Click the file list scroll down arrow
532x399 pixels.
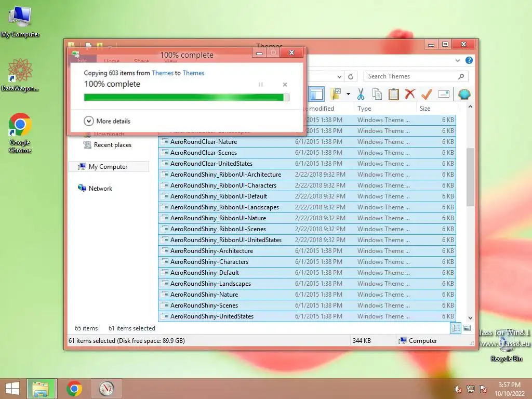point(470,318)
